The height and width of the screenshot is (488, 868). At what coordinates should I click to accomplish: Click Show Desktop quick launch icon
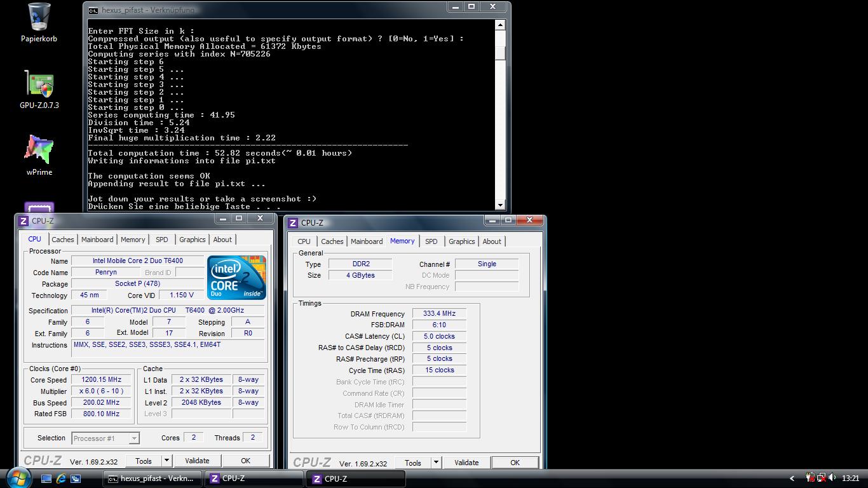pos(46,478)
